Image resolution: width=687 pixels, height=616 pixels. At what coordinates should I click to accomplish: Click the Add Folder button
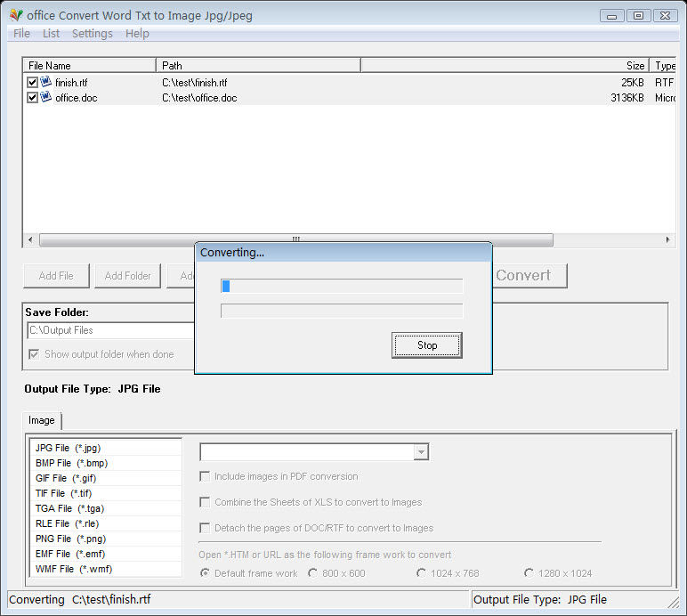[x=127, y=276]
